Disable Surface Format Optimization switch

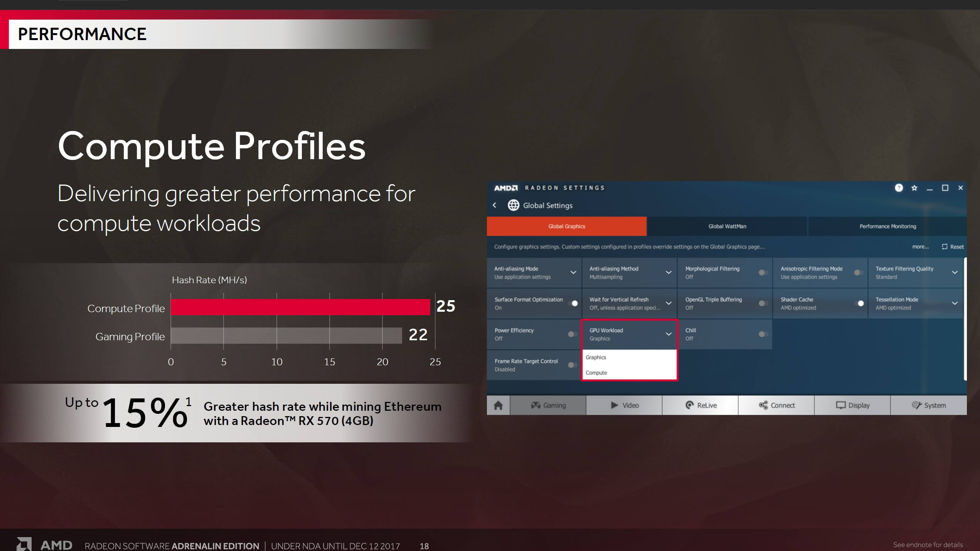point(573,303)
